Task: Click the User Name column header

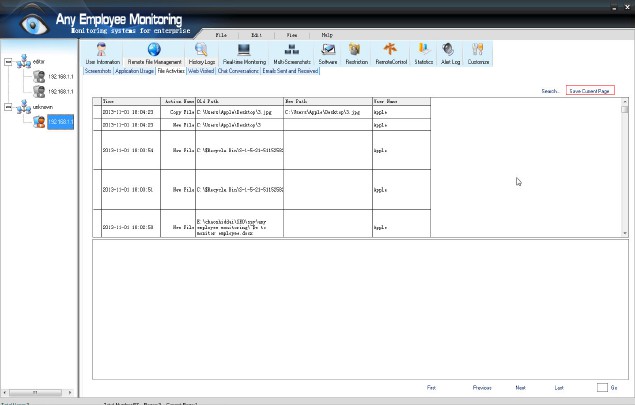Action: (401, 101)
